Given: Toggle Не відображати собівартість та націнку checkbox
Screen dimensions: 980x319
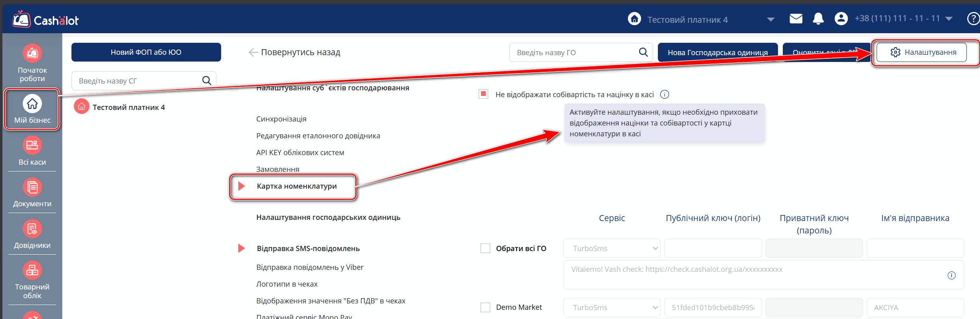Looking at the screenshot, I should point(483,94).
